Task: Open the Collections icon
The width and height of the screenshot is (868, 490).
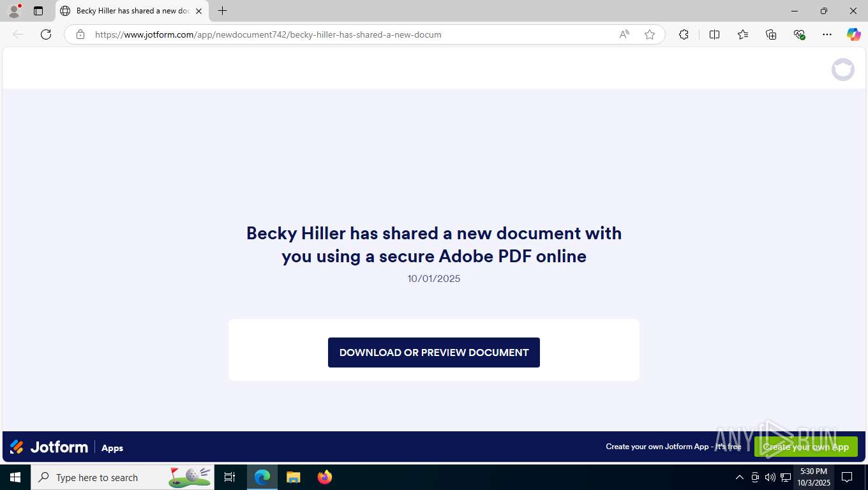Action: pos(771,34)
